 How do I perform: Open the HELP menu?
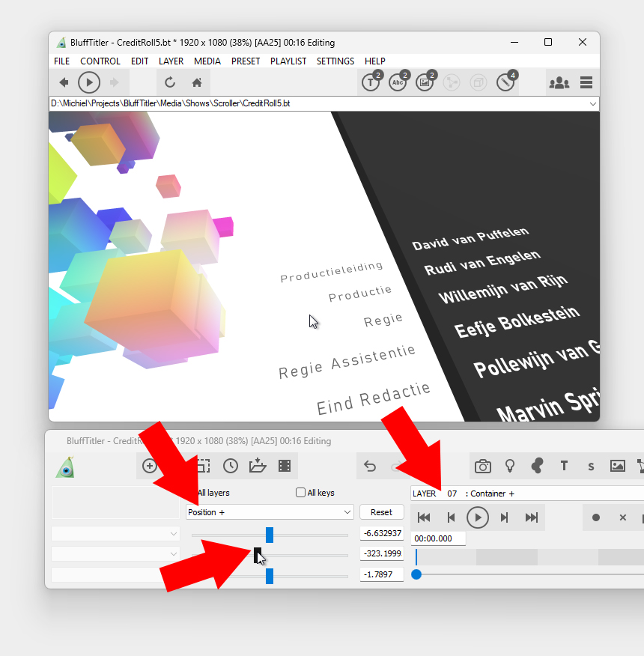tap(375, 61)
